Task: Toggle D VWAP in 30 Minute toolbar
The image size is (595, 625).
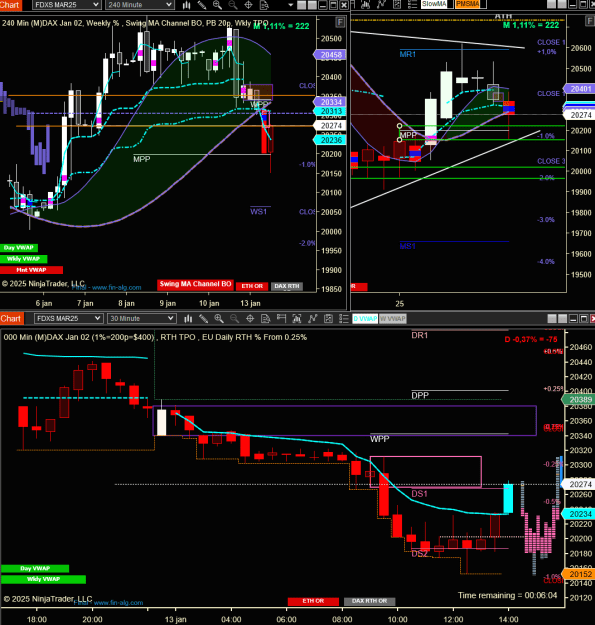Action: [x=365, y=318]
